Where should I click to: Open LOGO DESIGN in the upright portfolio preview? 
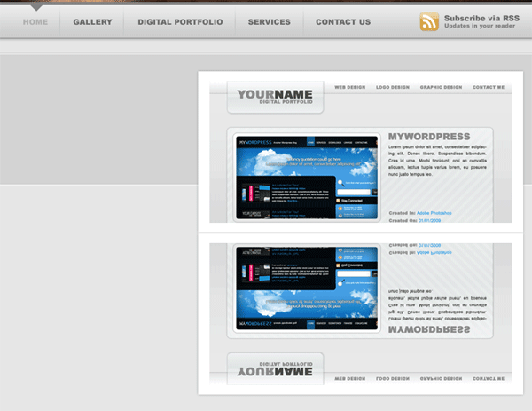(393, 87)
